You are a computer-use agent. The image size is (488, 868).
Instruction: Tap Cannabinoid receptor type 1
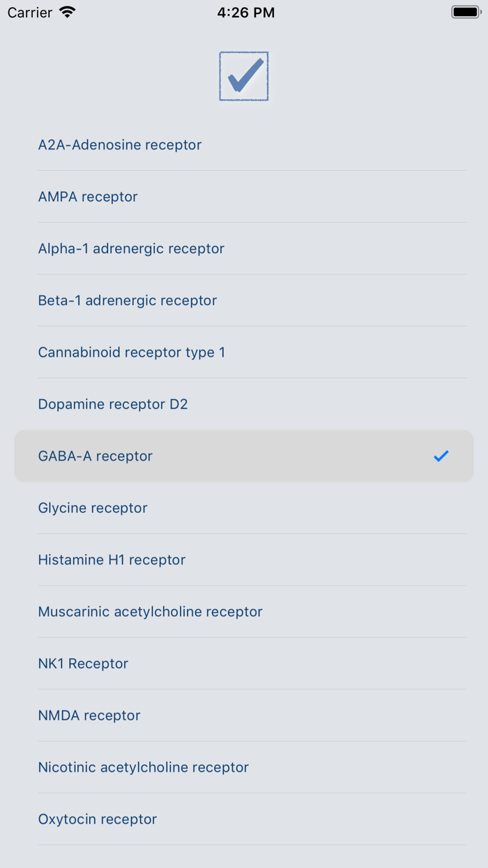point(131,352)
